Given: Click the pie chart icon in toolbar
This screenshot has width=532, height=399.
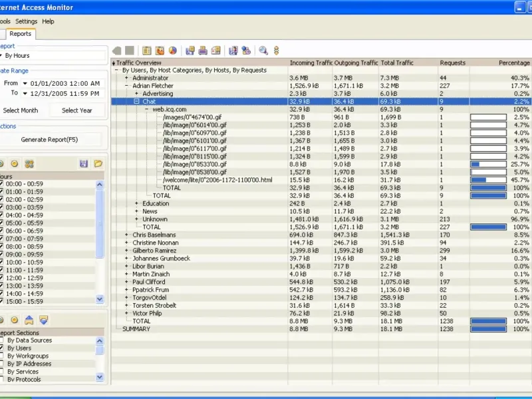Looking at the screenshot, I should click(173, 50).
